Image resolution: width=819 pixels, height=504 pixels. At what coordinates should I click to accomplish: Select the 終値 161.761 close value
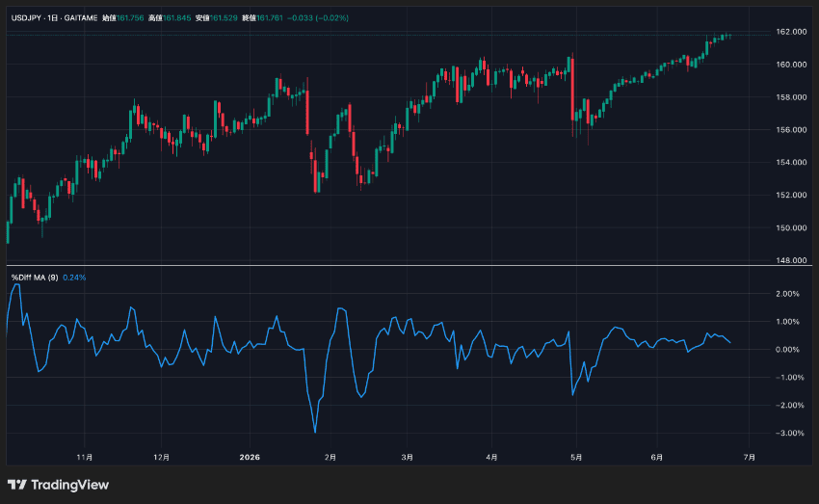point(263,17)
